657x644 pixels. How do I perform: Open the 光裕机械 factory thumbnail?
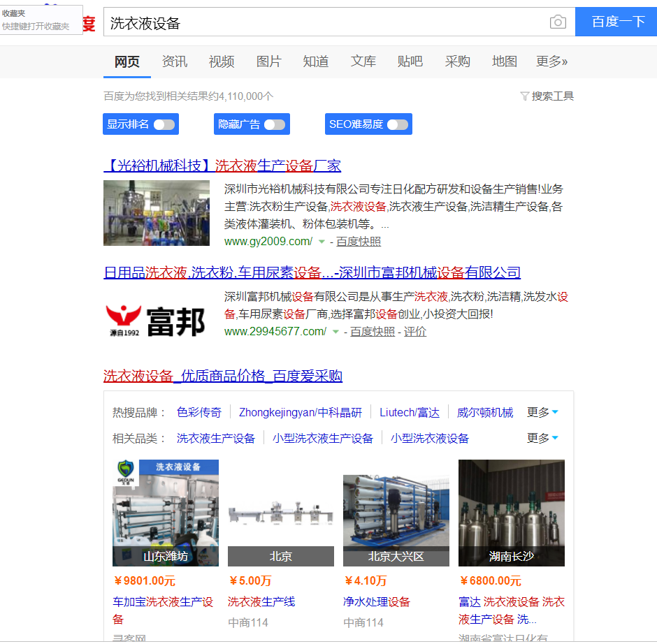tap(157, 213)
